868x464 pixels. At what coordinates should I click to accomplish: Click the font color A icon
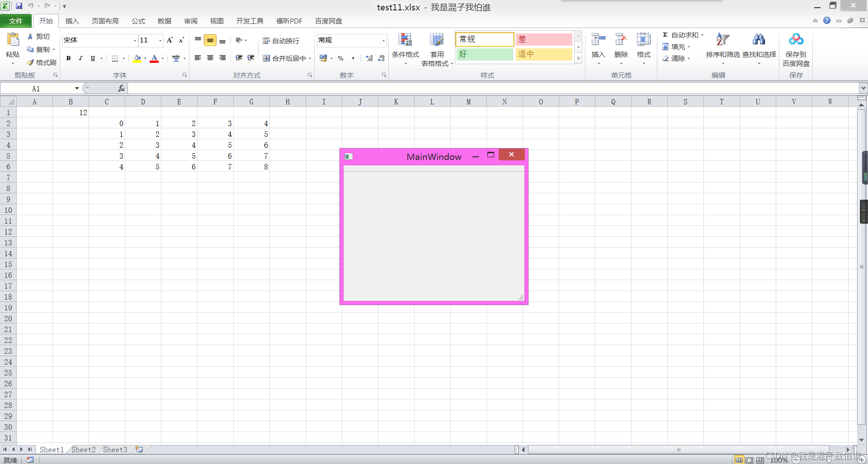[x=154, y=58]
